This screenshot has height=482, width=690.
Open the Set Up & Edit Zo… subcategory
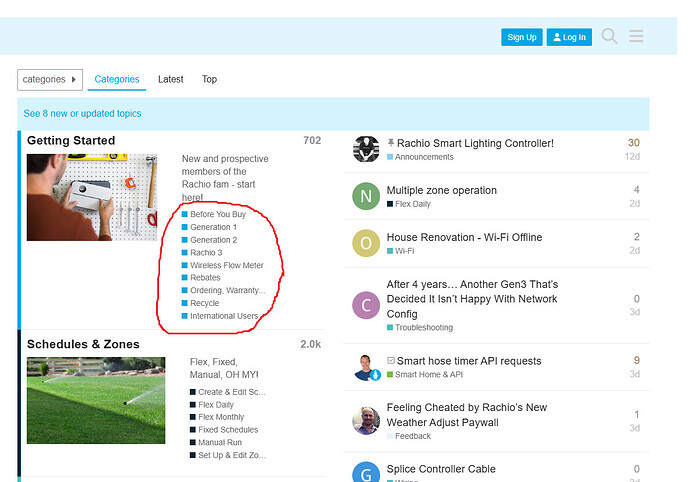click(232, 456)
